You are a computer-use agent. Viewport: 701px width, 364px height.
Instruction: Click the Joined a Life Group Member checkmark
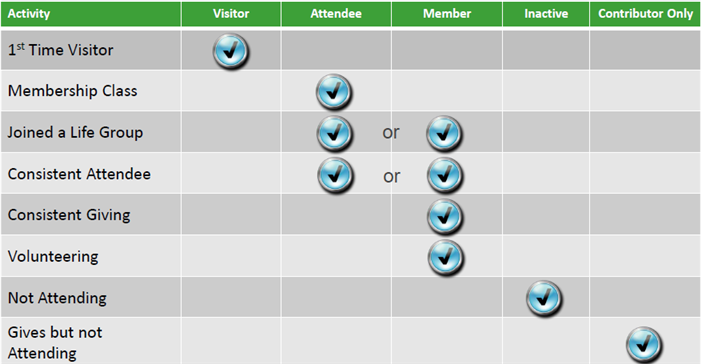click(x=444, y=133)
